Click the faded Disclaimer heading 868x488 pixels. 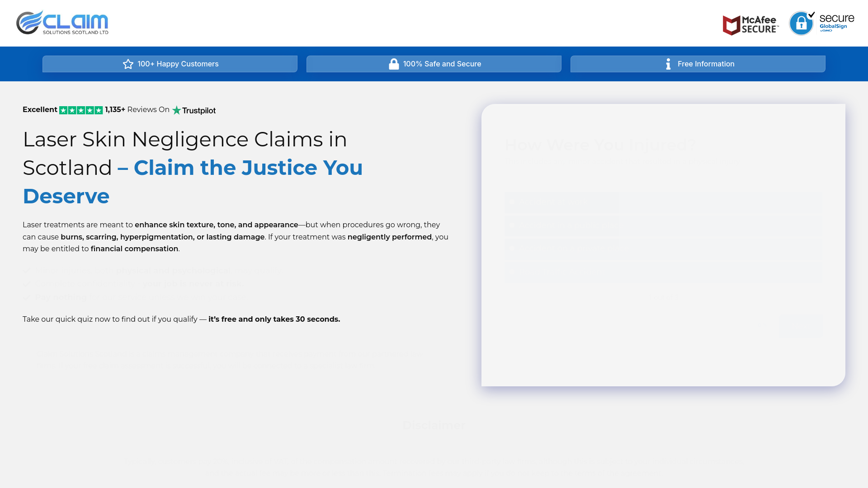[434, 425]
